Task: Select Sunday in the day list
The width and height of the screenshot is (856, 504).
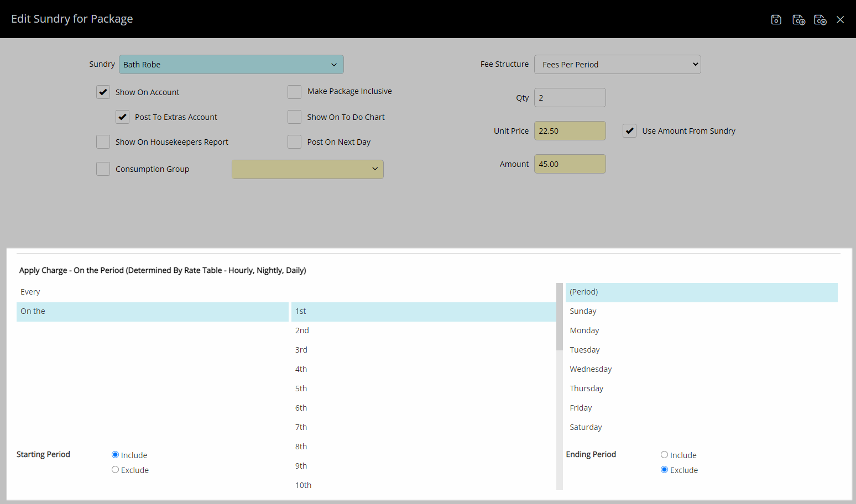Action: tap(702, 312)
